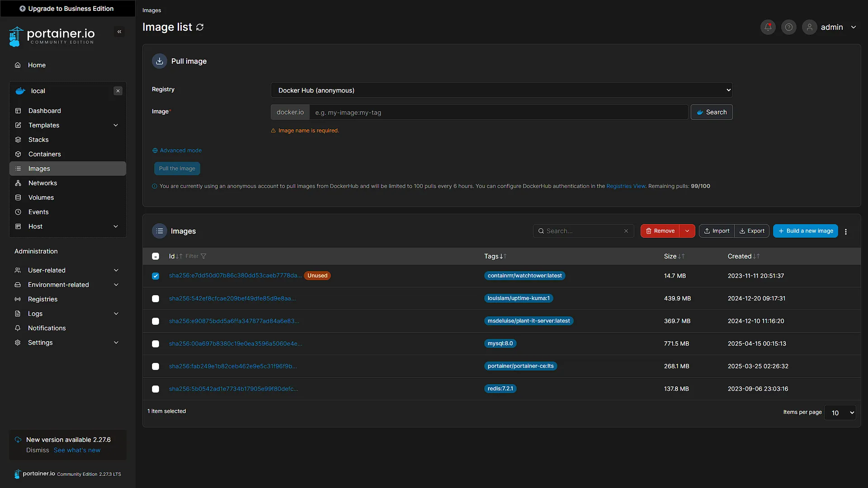Viewport: 868px width, 488px height.
Task: Click the Upgrade to Business Edition banner
Action: tap(68, 9)
